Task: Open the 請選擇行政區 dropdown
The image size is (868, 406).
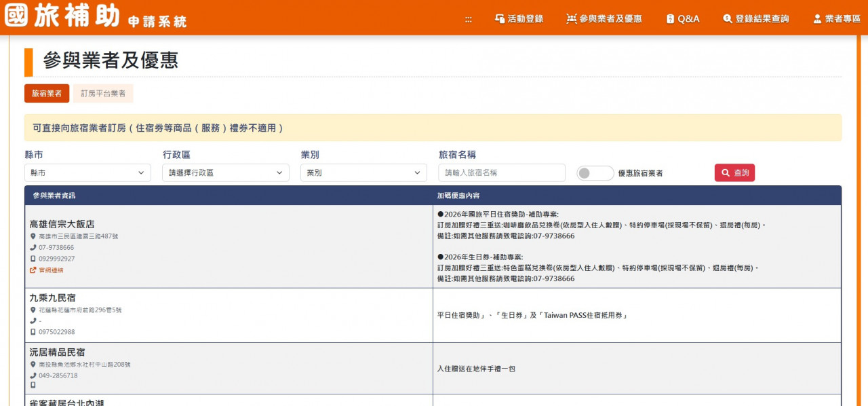Action: coord(226,173)
